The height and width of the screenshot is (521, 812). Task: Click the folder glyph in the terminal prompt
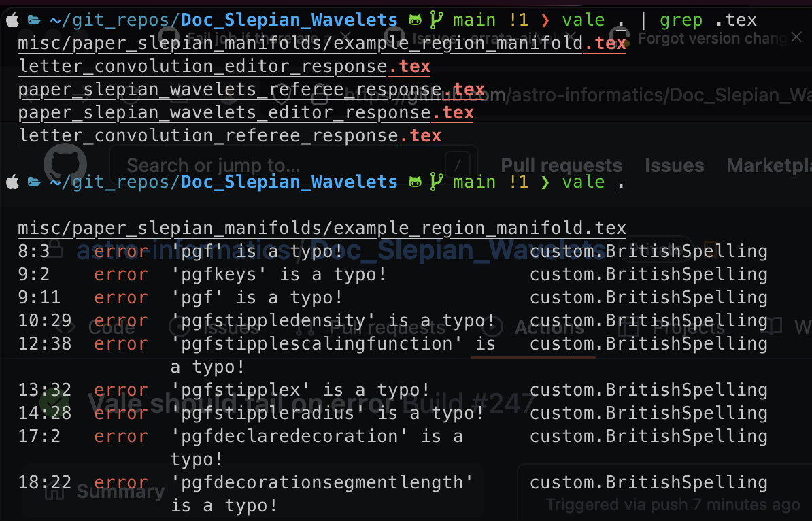33,182
